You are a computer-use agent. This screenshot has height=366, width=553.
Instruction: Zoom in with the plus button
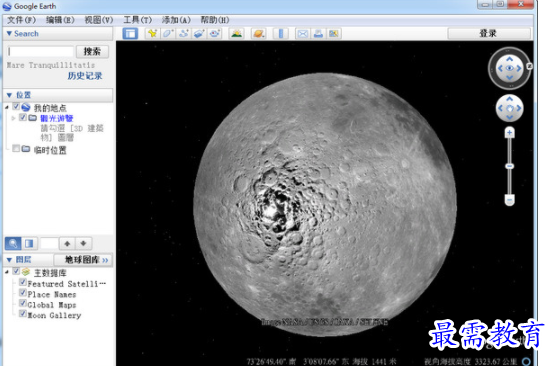coord(509,133)
